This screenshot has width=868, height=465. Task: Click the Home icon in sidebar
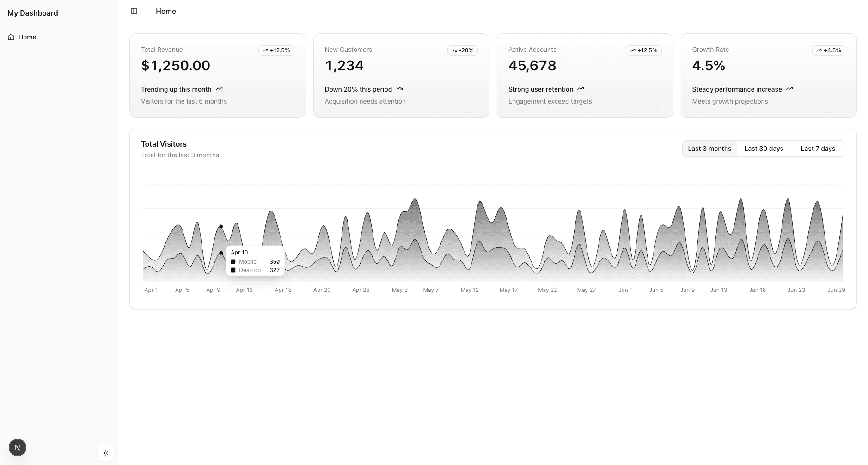click(11, 37)
